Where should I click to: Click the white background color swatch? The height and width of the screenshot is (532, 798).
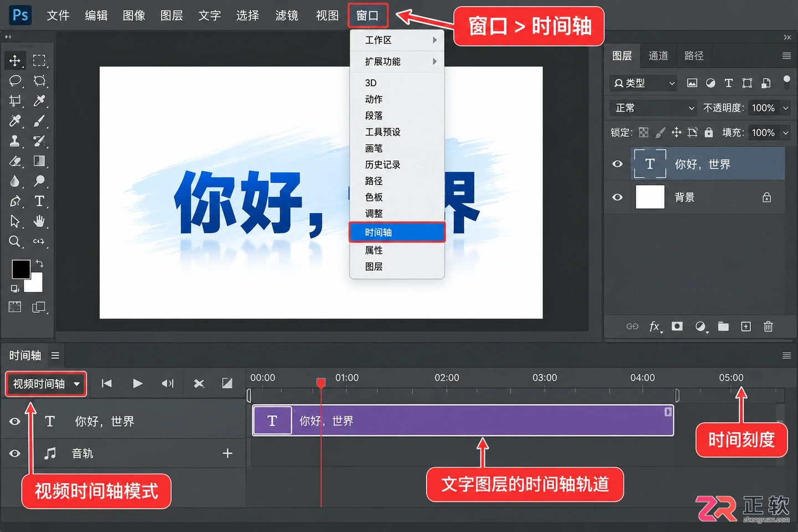pyautogui.click(x=36, y=285)
